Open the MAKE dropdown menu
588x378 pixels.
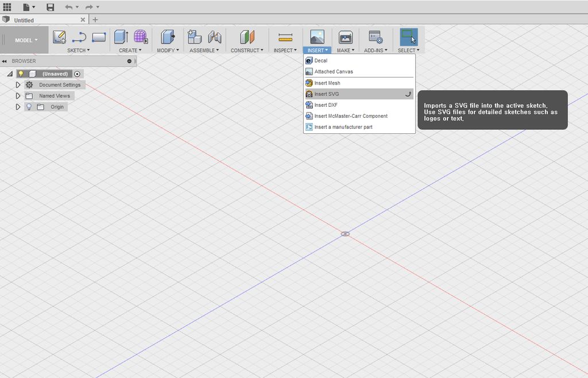[345, 50]
